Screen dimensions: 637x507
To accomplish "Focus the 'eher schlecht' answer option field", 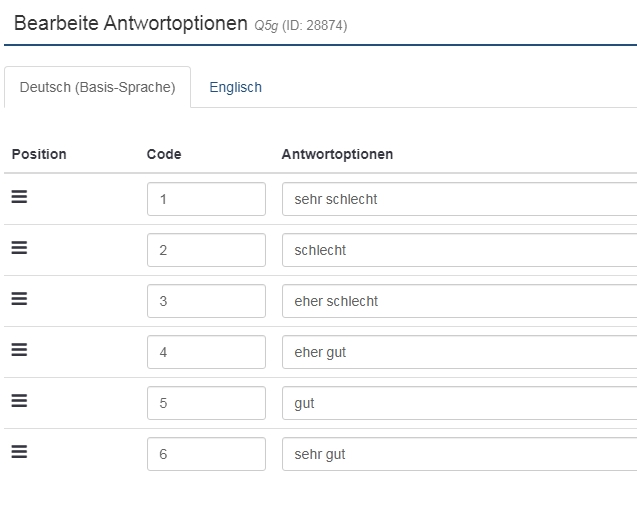I will [459, 301].
